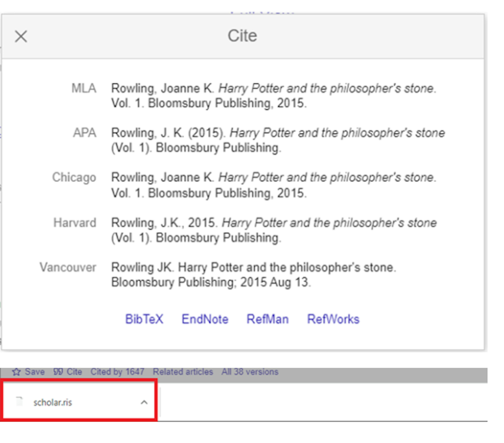Viewport: 504px width, 443px height.
Task: Click the scholar.ris file type icon
Action: [19, 401]
